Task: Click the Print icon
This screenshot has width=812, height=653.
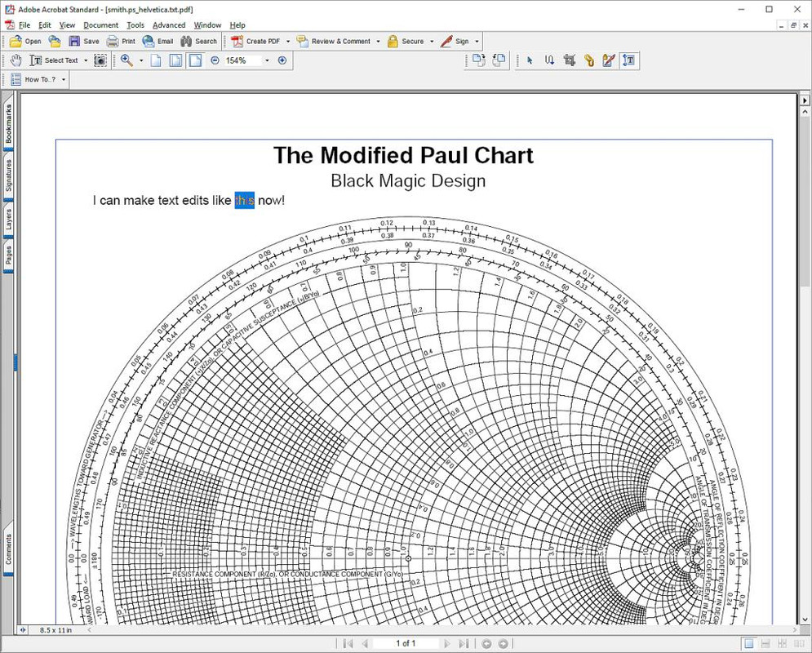Action: pos(113,42)
